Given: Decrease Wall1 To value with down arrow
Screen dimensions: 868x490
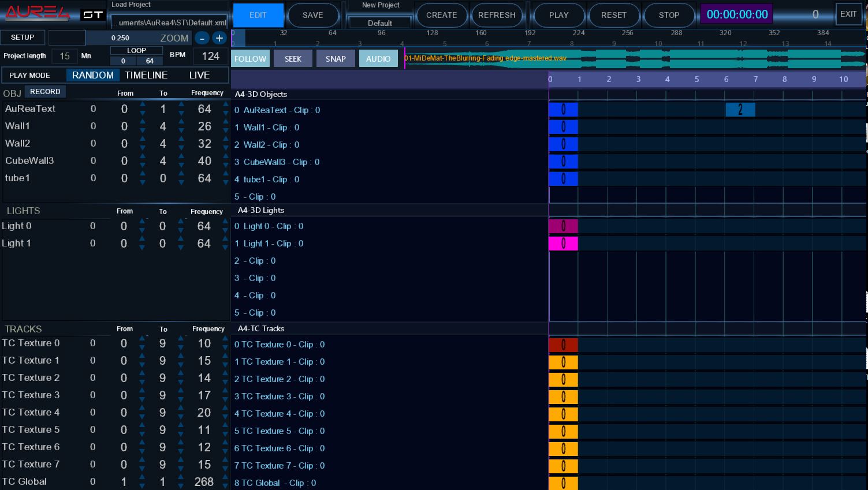Looking at the screenshot, I should 181,130.
